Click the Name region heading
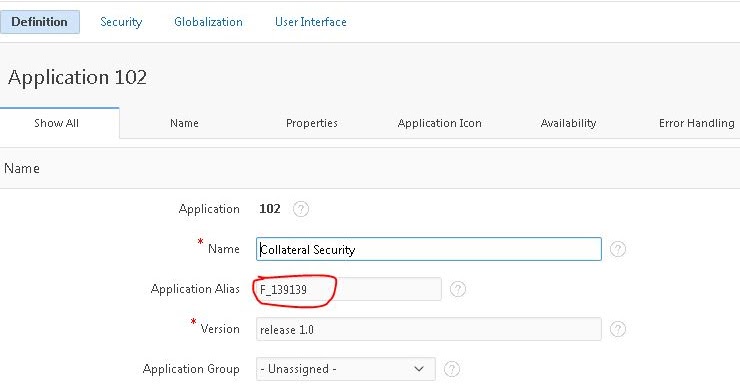740x388 pixels. (x=22, y=169)
